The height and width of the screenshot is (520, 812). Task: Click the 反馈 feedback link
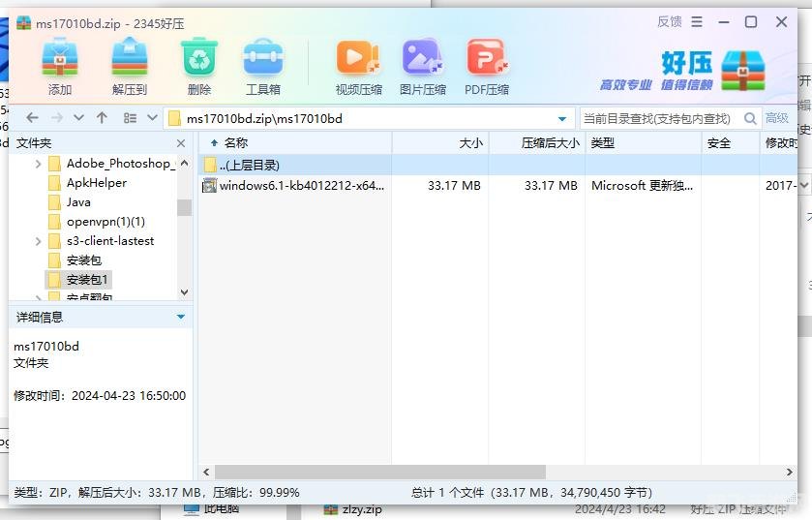coord(669,21)
